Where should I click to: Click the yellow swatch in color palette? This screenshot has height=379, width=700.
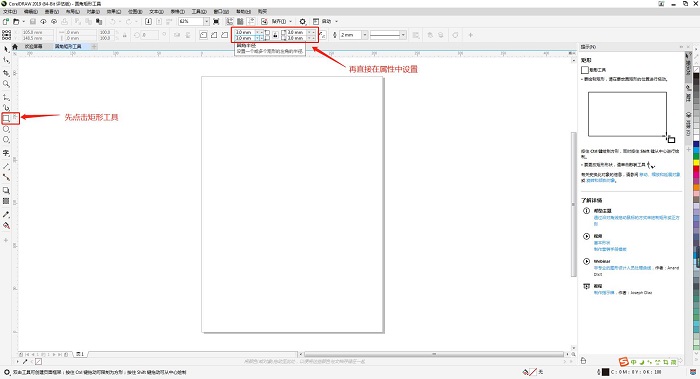tap(696, 163)
